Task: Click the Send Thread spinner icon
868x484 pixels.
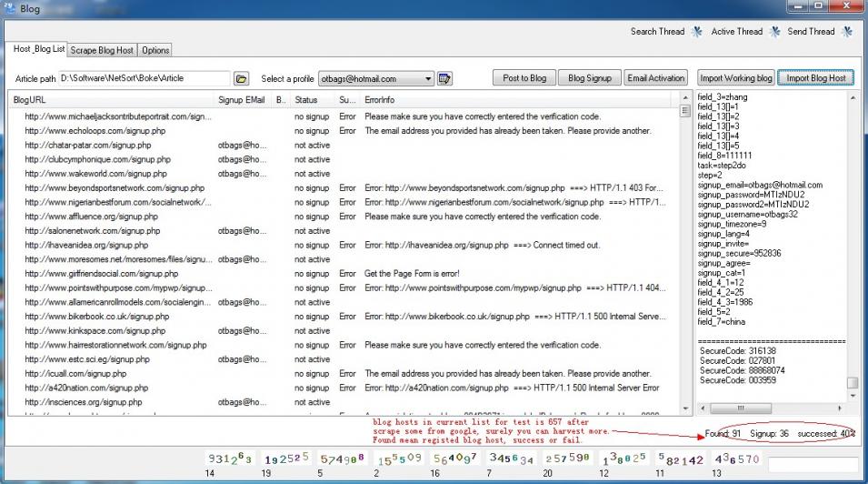Action: [x=846, y=31]
